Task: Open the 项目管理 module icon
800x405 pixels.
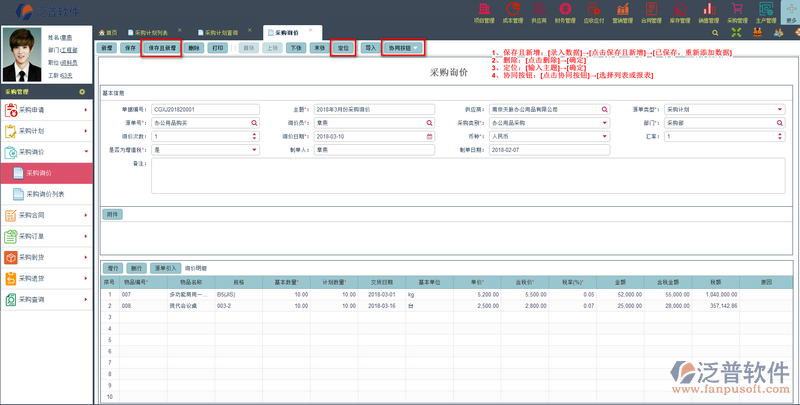Action: [x=484, y=11]
